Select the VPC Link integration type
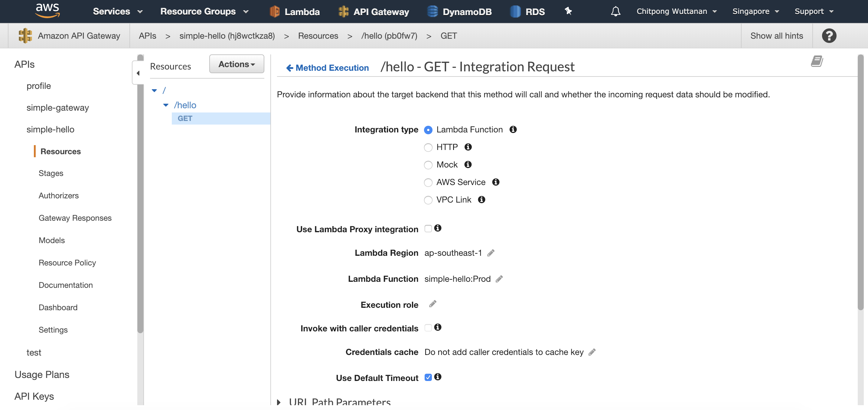Viewport: 868px width, 410px height. click(428, 200)
